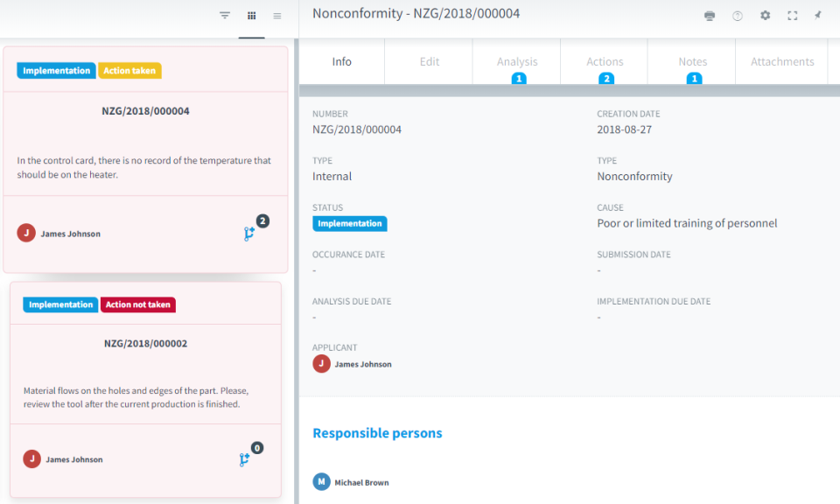
Task: Switch to card grid view
Action: click(252, 16)
